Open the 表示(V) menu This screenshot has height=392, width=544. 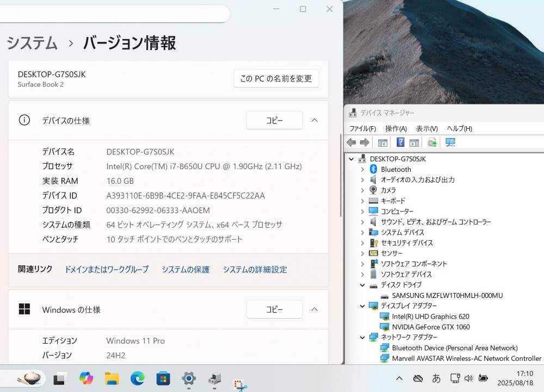point(426,129)
